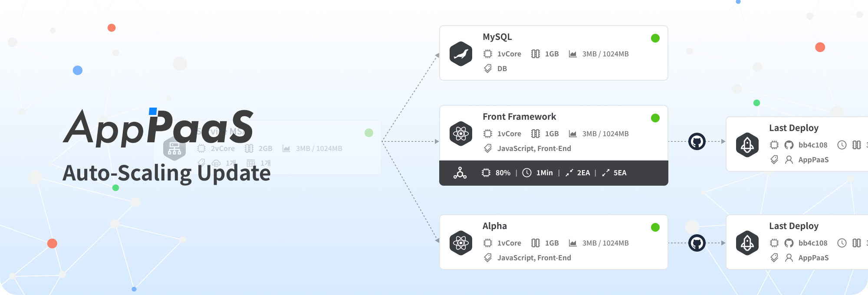The height and width of the screenshot is (295, 868).
Task: Click GitHub icon beside upper bb4c108
Action: click(x=789, y=145)
